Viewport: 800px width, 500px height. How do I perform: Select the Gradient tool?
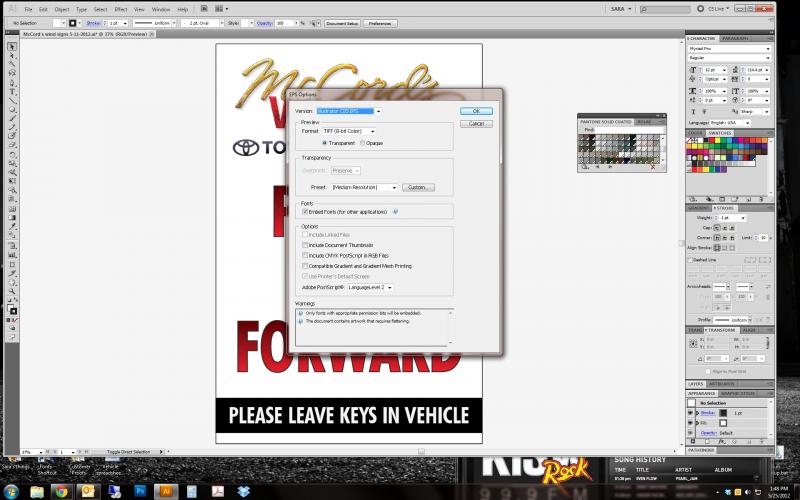tap(12, 218)
